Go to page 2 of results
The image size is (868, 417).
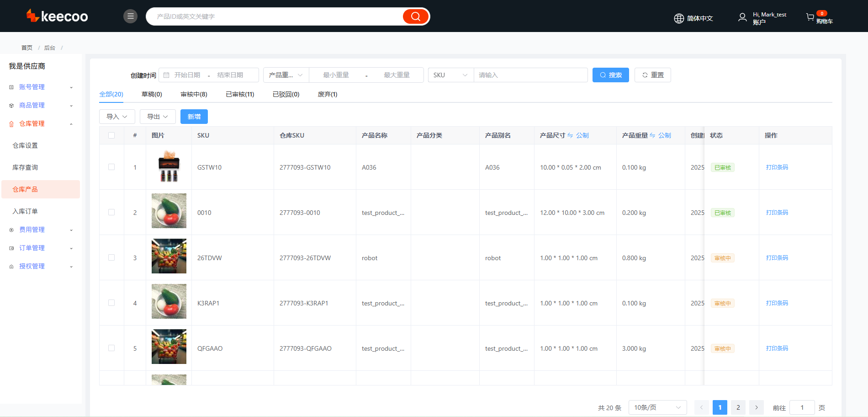click(738, 407)
